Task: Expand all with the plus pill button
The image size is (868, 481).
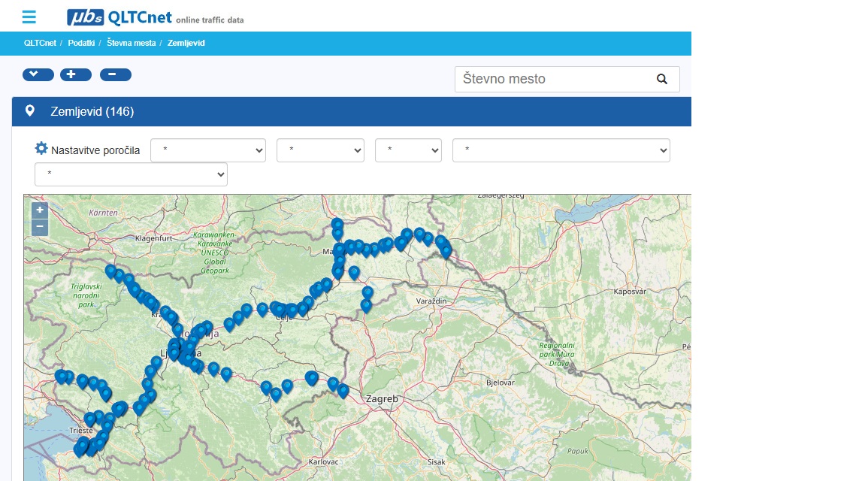Action: (x=76, y=74)
